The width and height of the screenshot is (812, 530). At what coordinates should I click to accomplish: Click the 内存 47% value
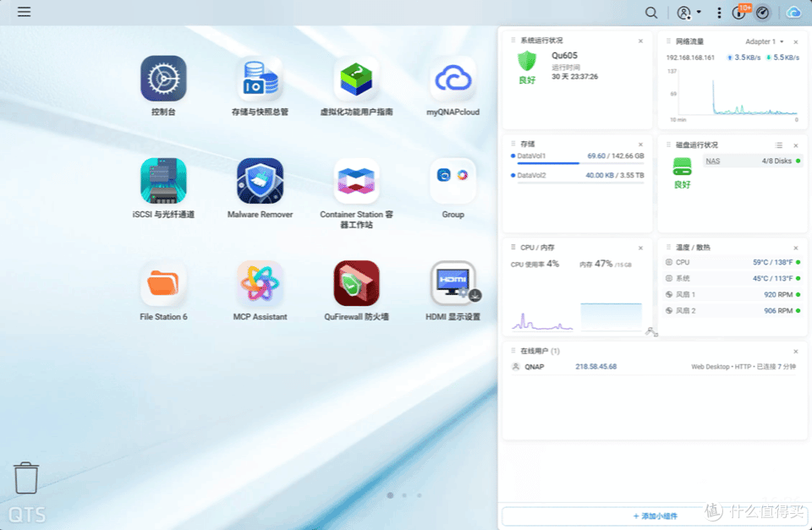tap(603, 264)
